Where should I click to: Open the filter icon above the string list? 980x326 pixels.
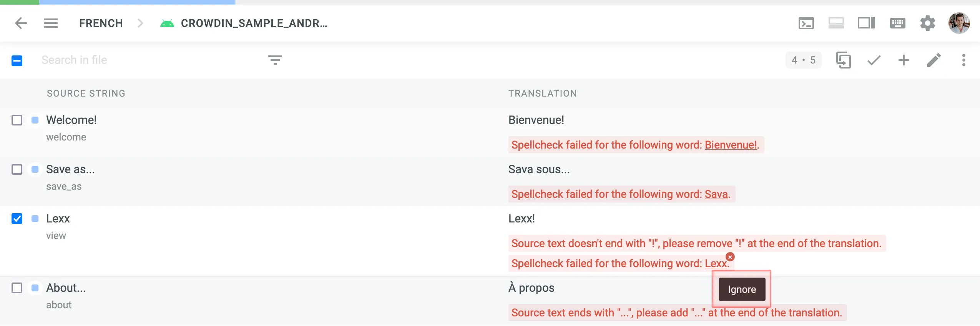pos(275,60)
